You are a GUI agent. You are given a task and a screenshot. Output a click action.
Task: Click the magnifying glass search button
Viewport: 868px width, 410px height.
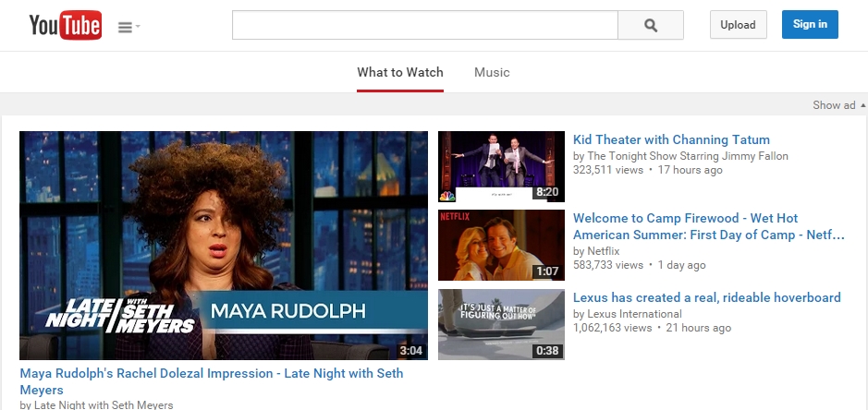650,25
